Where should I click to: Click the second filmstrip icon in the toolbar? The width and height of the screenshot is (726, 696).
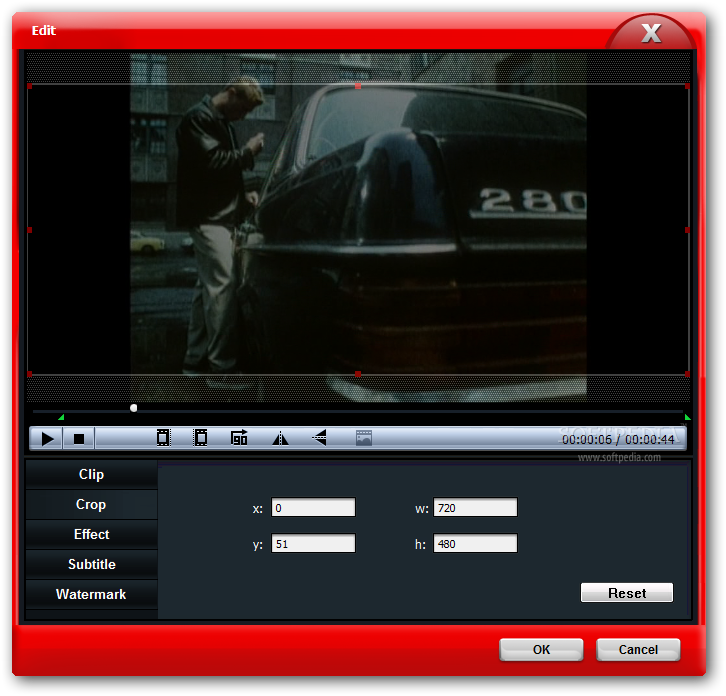click(200, 438)
